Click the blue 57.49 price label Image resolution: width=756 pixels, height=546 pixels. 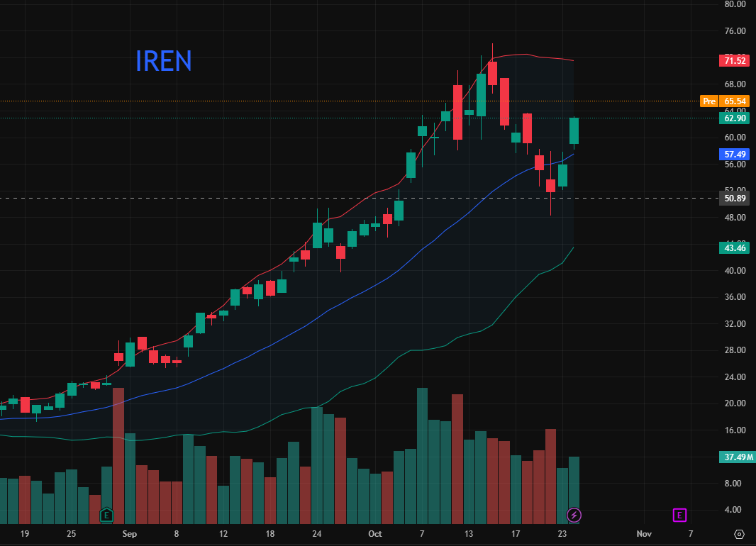(734, 154)
